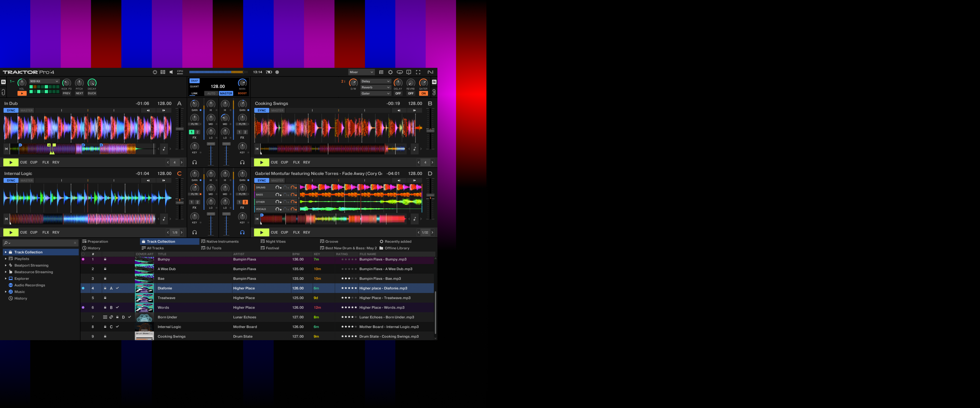Open the 909 Kit dropdown
The height and width of the screenshot is (408, 980).
[44, 81]
